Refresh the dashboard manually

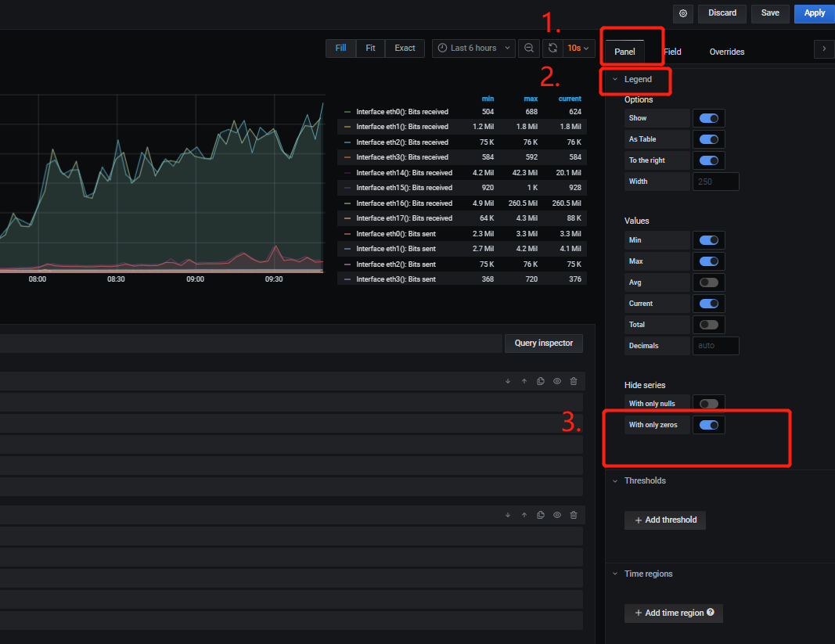[x=552, y=48]
